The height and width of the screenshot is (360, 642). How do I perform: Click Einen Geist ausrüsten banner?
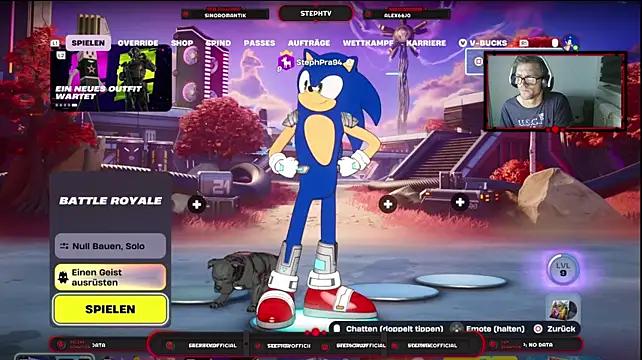pyautogui.click(x=110, y=277)
